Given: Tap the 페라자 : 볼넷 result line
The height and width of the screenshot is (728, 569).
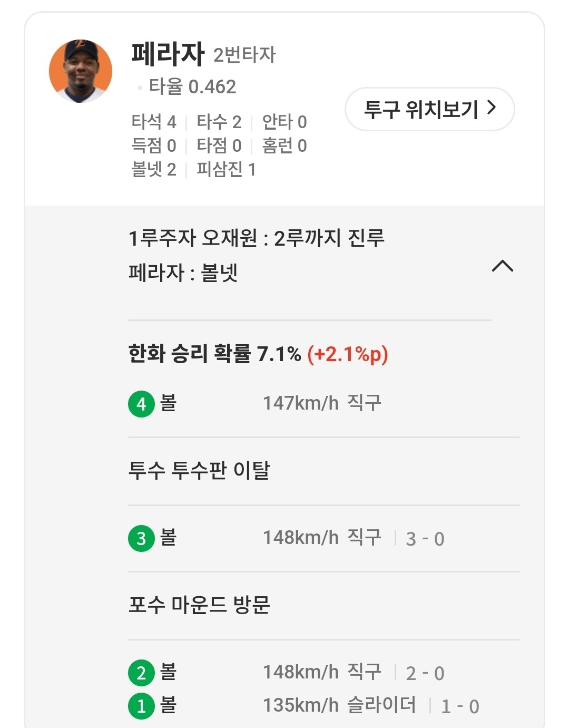Looking at the screenshot, I should point(183,273).
